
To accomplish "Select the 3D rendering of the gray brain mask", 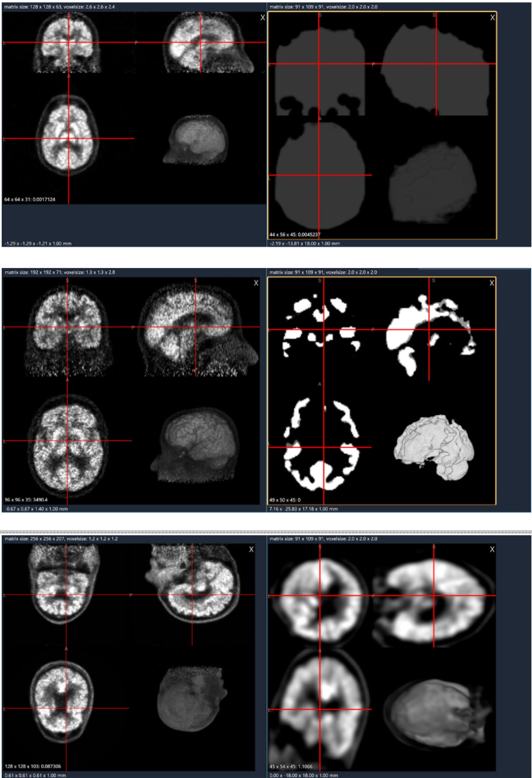I will click(433, 183).
